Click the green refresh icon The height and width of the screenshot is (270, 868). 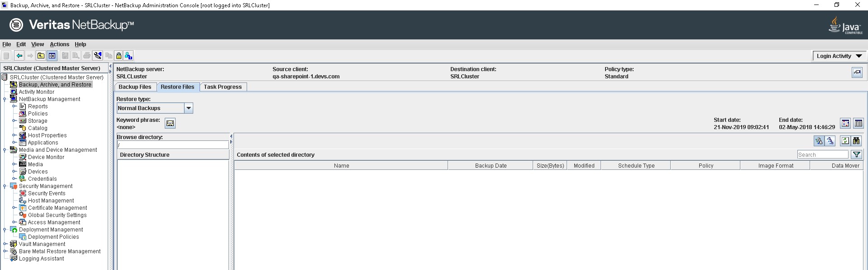click(x=845, y=141)
